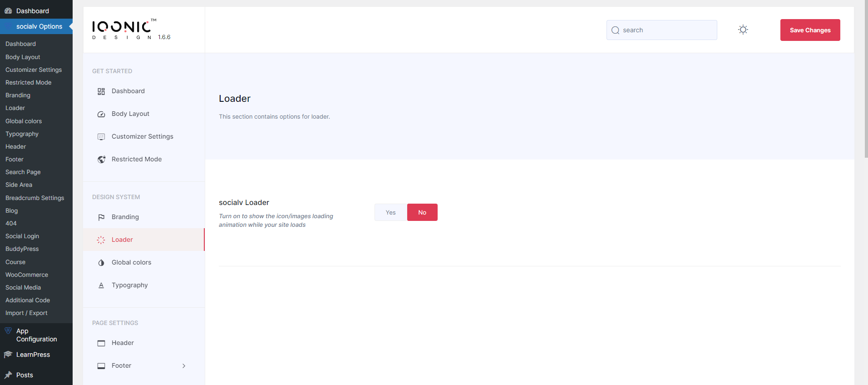
Task: Click the LearnPress graduation cap icon
Action: tap(8, 355)
